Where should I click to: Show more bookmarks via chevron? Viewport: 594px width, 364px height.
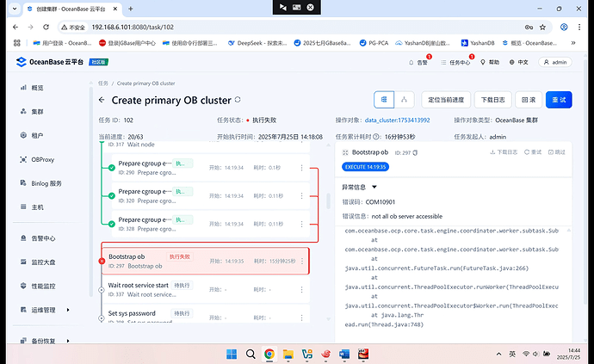pyautogui.click(x=573, y=43)
